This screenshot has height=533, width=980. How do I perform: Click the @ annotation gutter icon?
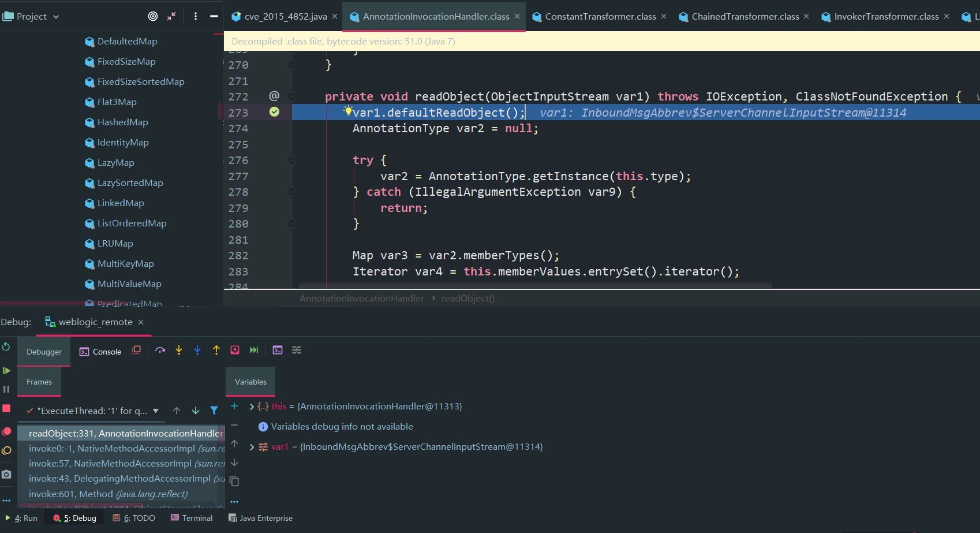coord(274,96)
